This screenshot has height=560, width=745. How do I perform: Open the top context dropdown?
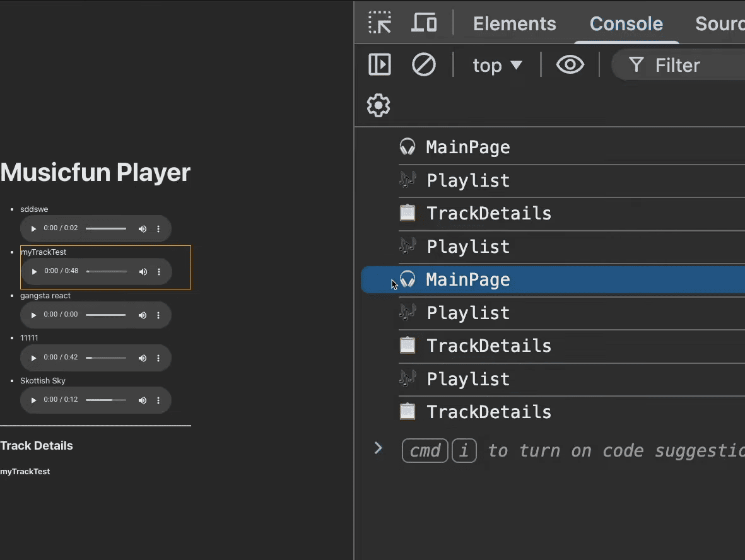(x=497, y=65)
